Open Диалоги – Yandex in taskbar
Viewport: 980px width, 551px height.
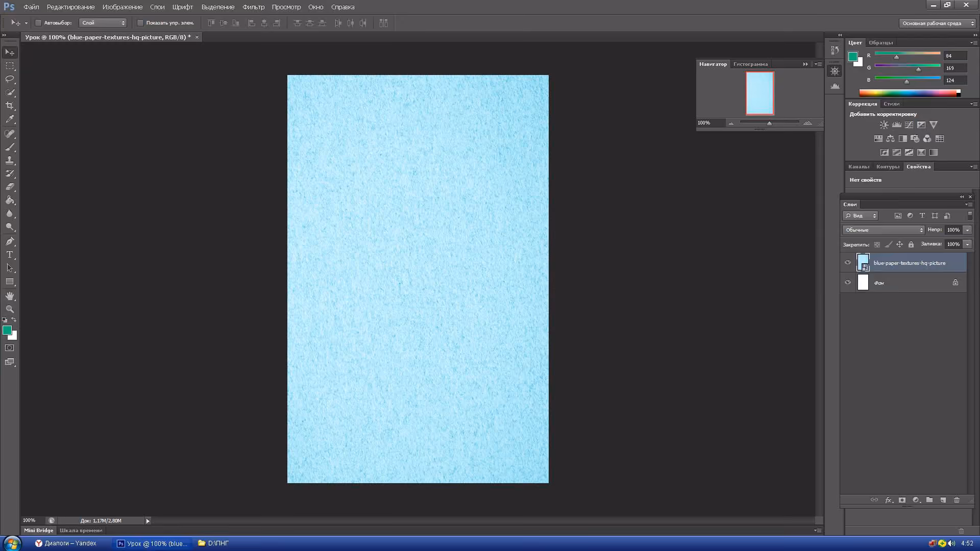(x=65, y=543)
